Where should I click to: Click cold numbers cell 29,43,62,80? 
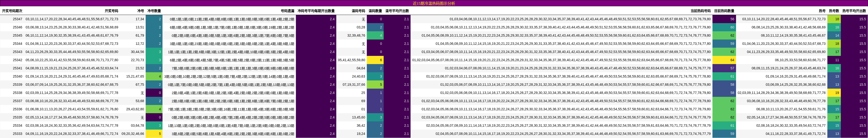(135, 109)
